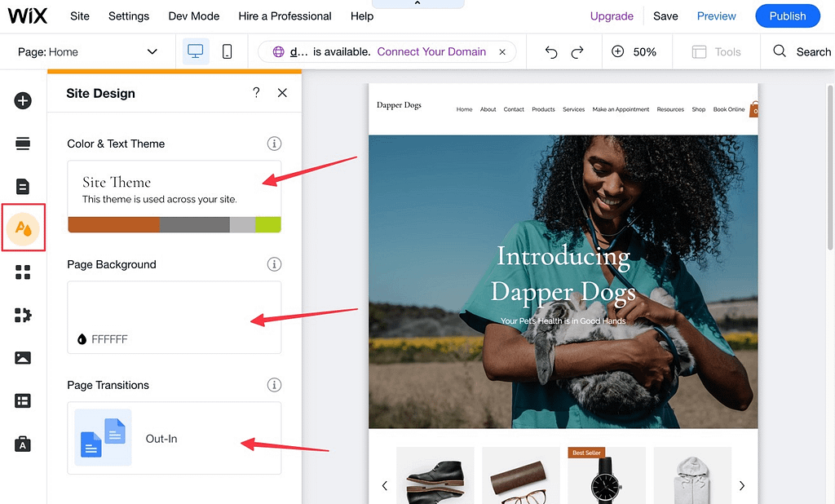Click the Undo arrow
This screenshot has width=835, height=504.
551,52
